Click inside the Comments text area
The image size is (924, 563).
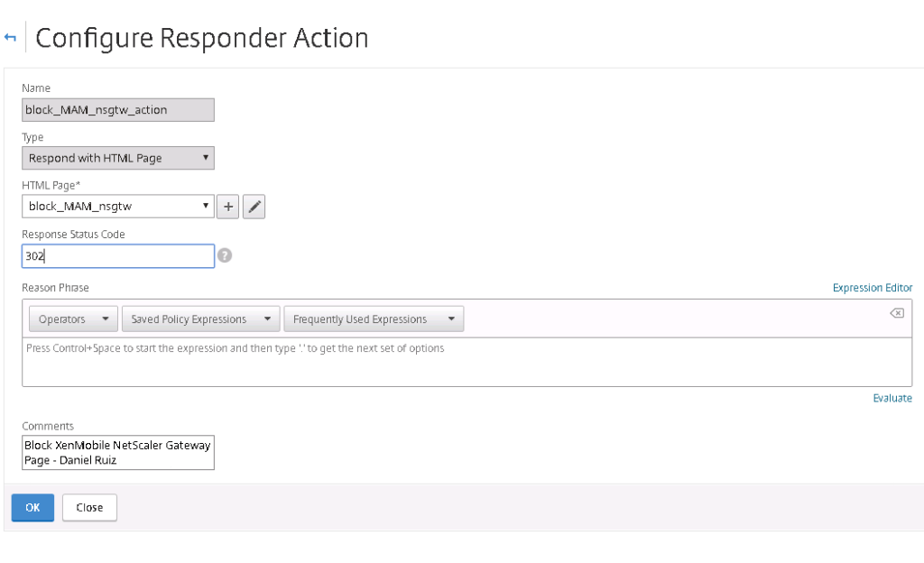click(x=117, y=451)
